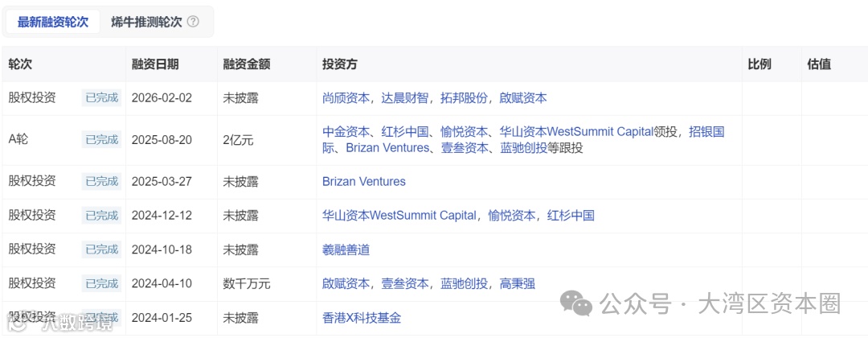Open 红杉中国 in the A轮 row

pos(404,132)
